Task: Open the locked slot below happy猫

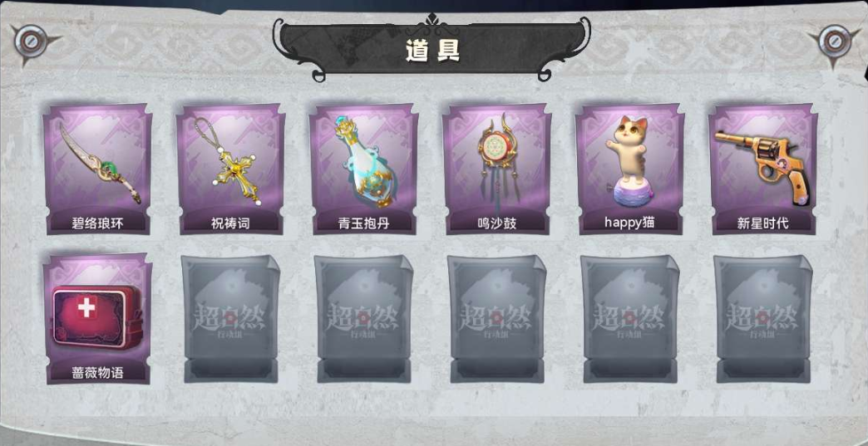Action: coord(630,319)
